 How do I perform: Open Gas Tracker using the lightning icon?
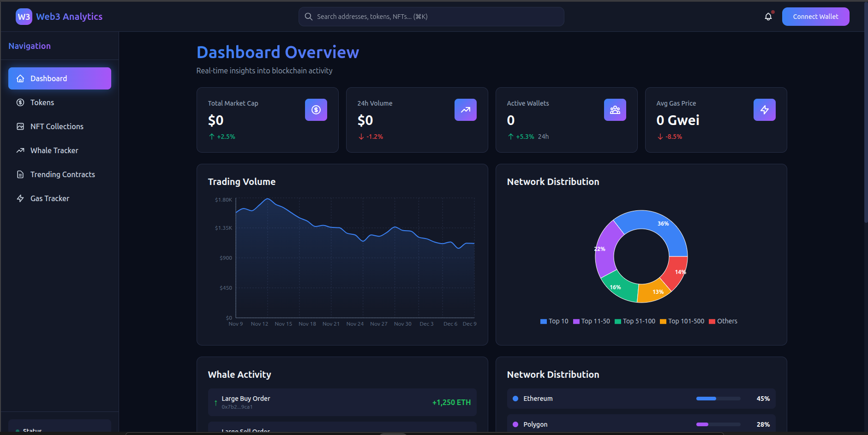coord(20,198)
